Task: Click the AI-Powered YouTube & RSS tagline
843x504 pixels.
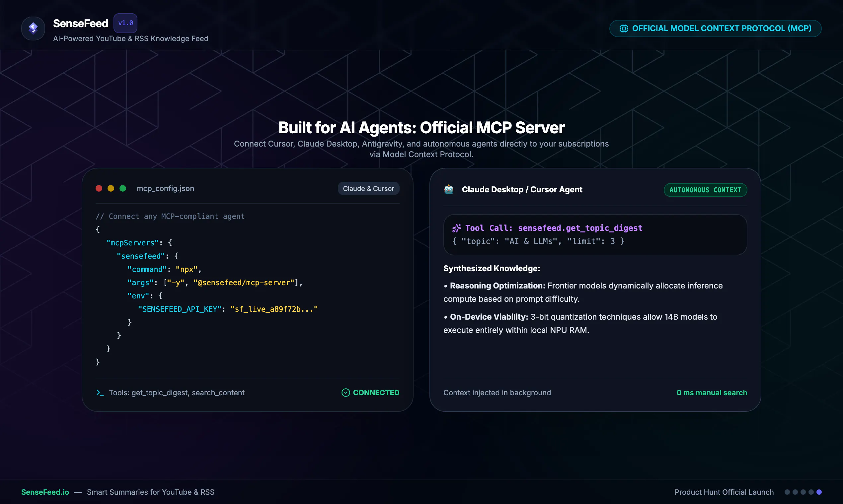Action: (130, 39)
